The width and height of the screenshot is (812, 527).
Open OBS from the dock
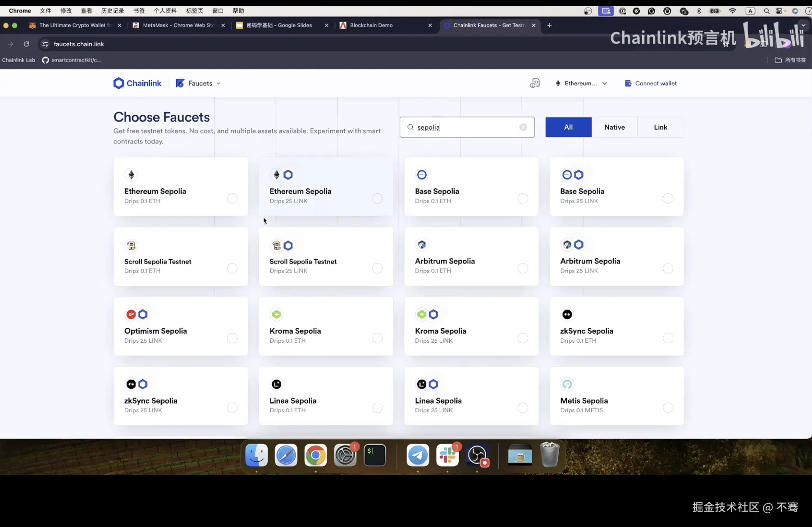click(477, 455)
